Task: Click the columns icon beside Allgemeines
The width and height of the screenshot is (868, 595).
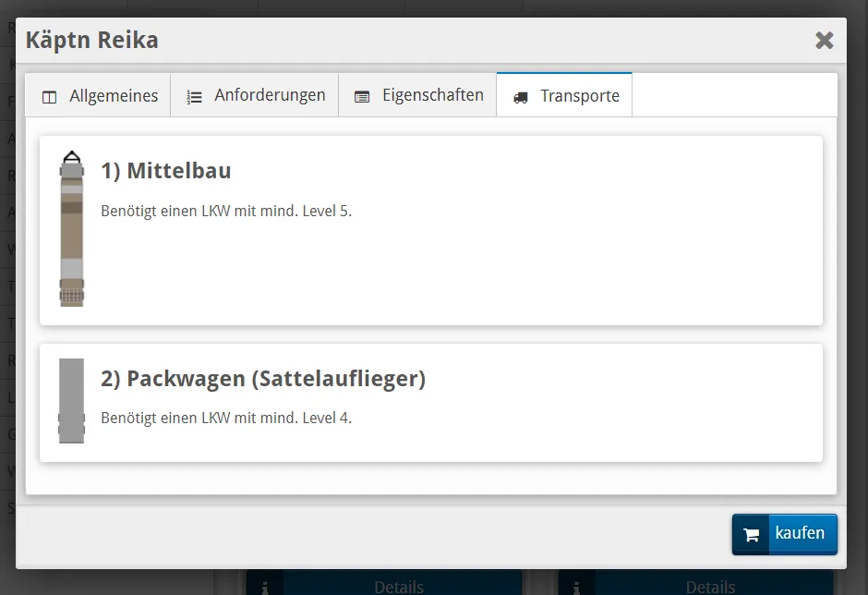Action: (x=50, y=97)
